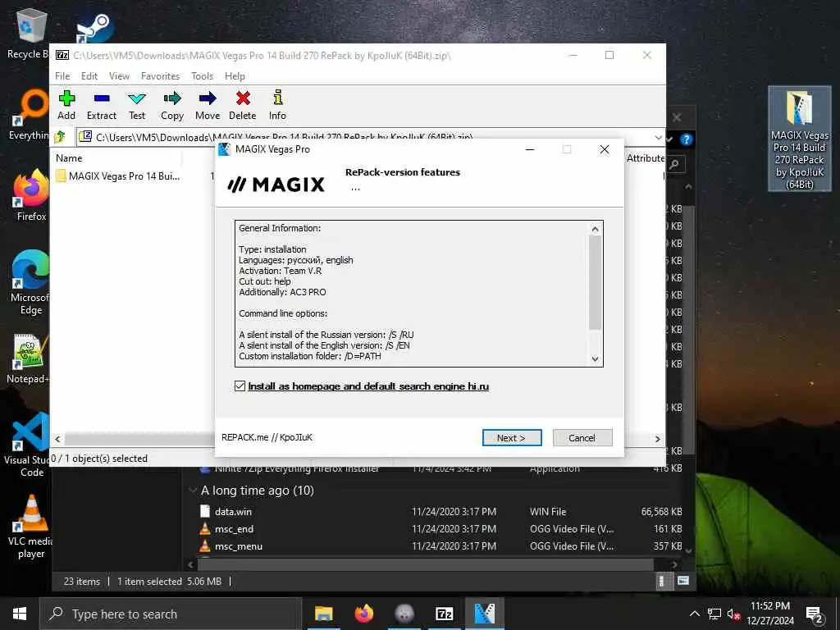The height and width of the screenshot is (630, 840).
Task: Open Steam desktop shortcut
Action: 94,28
